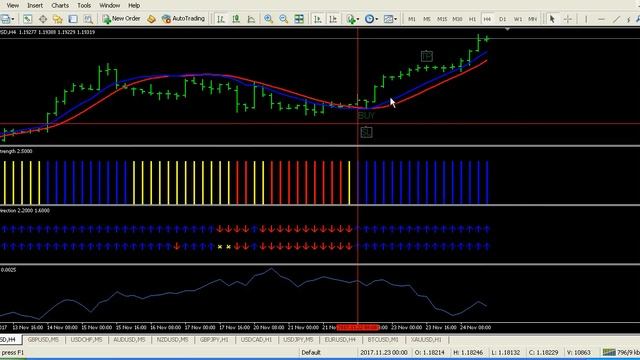Select the cursor arrow tool
This screenshot has width=640, height=360.
coord(552,19)
